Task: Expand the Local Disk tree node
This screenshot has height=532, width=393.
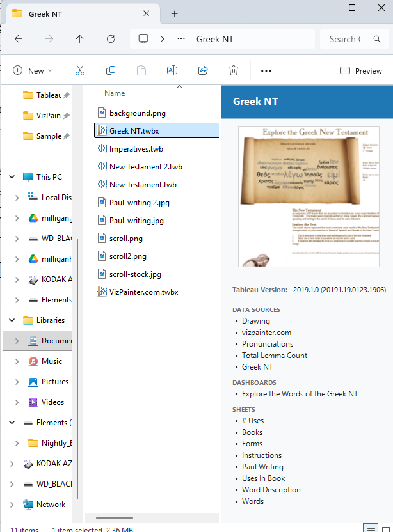Action: tap(17, 198)
